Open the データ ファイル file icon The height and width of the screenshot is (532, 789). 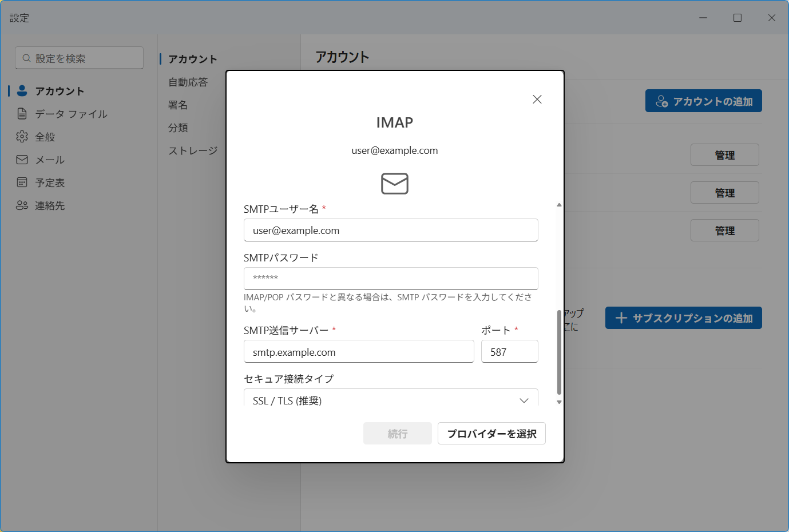22,113
